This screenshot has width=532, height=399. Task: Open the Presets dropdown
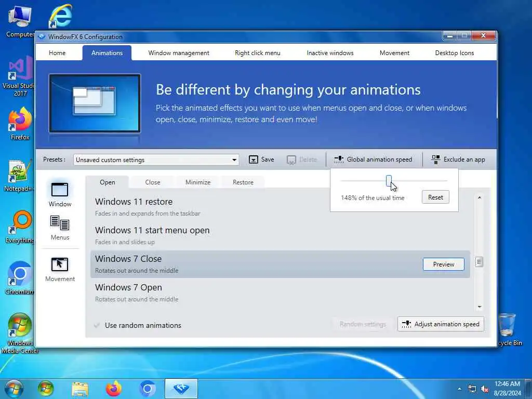tap(156, 160)
